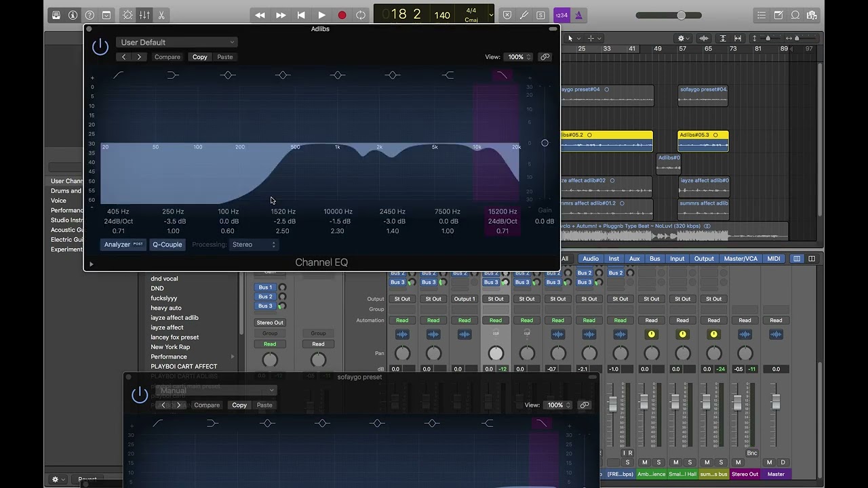Select New York Rap in library list
Screen dimensions: 868x488
(x=170, y=347)
